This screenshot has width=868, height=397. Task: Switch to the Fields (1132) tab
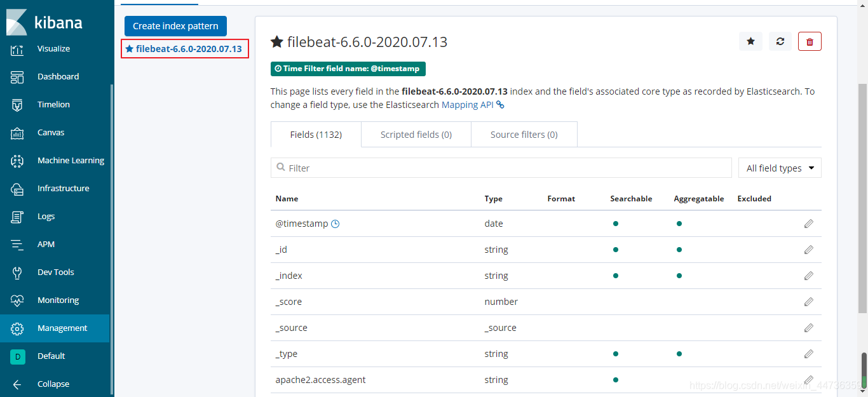coord(316,135)
